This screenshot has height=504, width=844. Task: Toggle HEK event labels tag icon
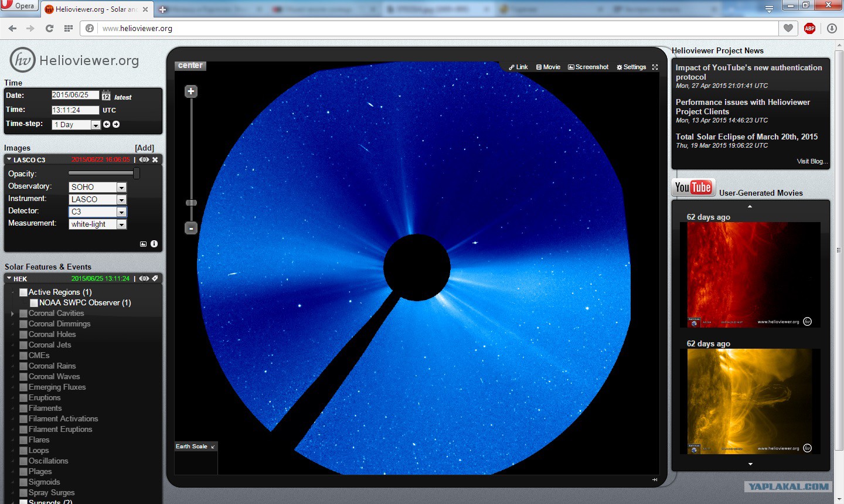tap(155, 278)
